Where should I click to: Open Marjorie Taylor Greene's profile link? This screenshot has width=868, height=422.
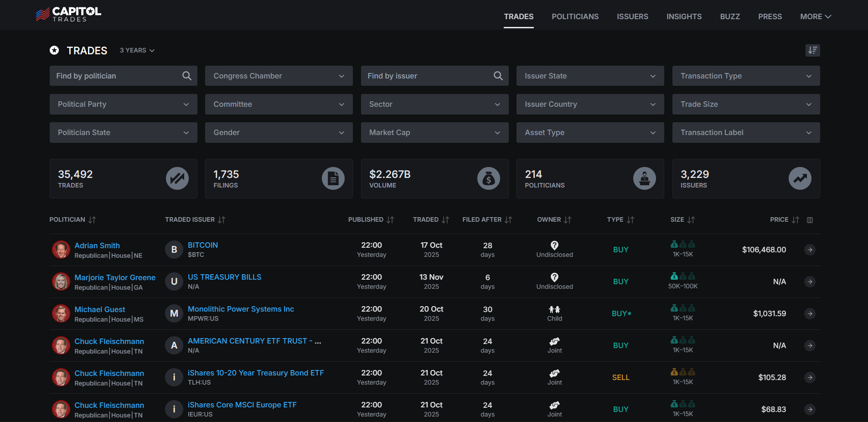pos(115,277)
